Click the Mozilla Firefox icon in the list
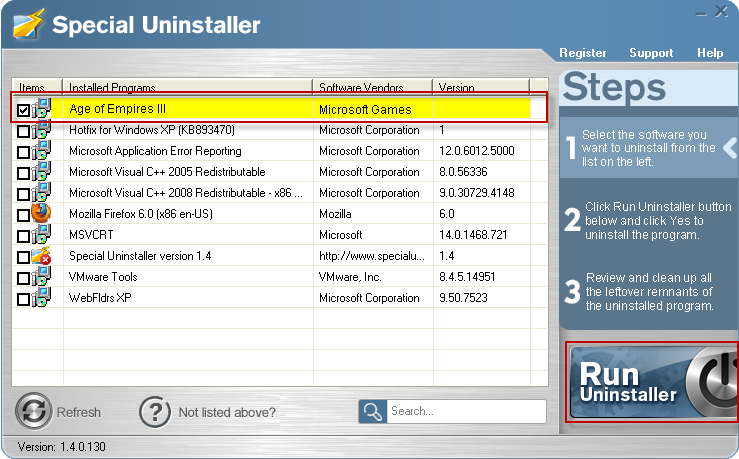 pos(41,213)
